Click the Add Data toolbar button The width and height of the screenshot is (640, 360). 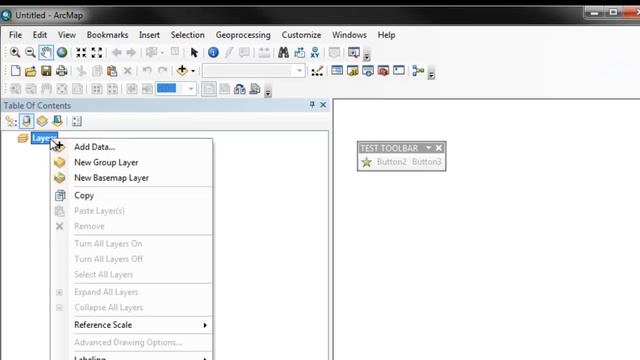(182, 70)
